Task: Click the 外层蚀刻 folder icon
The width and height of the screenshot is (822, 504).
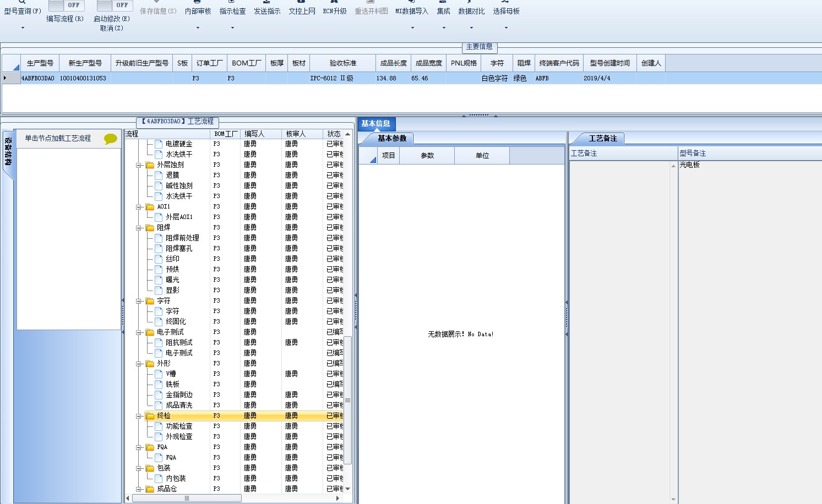Action: (x=150, y=165)
